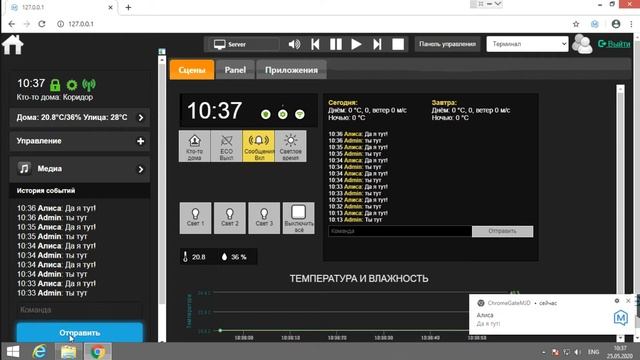The height and width of the screenshot is (360, 640).
Task: Skip to the previous track
Action: point(315,44)
